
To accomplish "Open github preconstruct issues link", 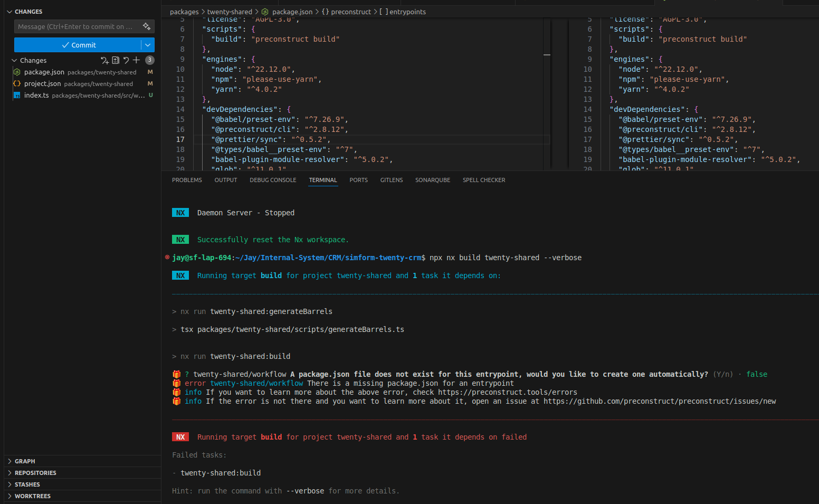I will (660, 401).
